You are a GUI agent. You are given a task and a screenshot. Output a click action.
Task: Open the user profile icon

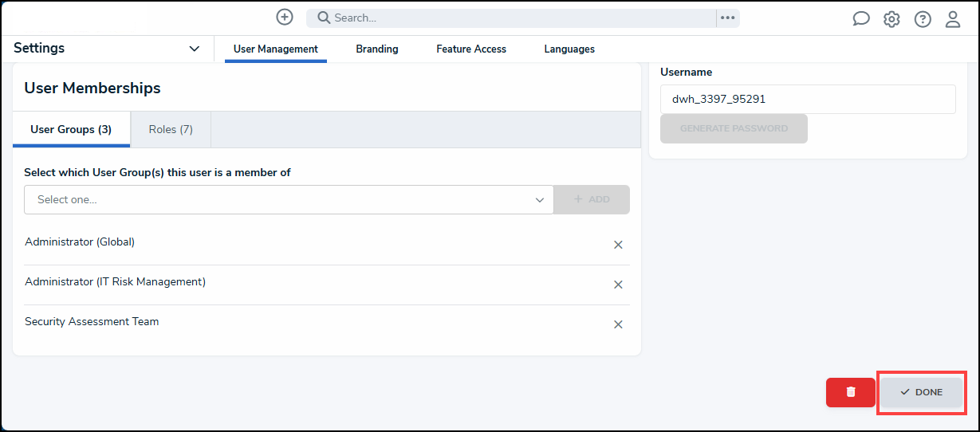(953, 19)
